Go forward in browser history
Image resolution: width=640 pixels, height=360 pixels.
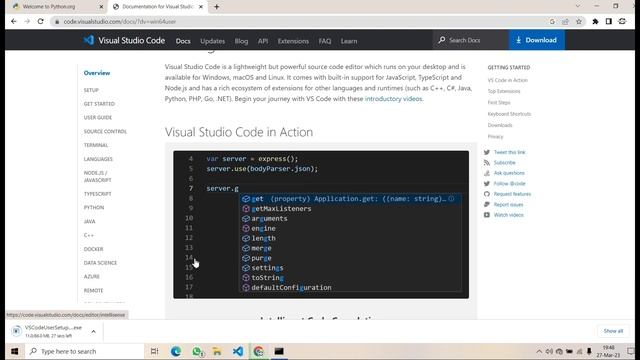(x=27, y=21)
